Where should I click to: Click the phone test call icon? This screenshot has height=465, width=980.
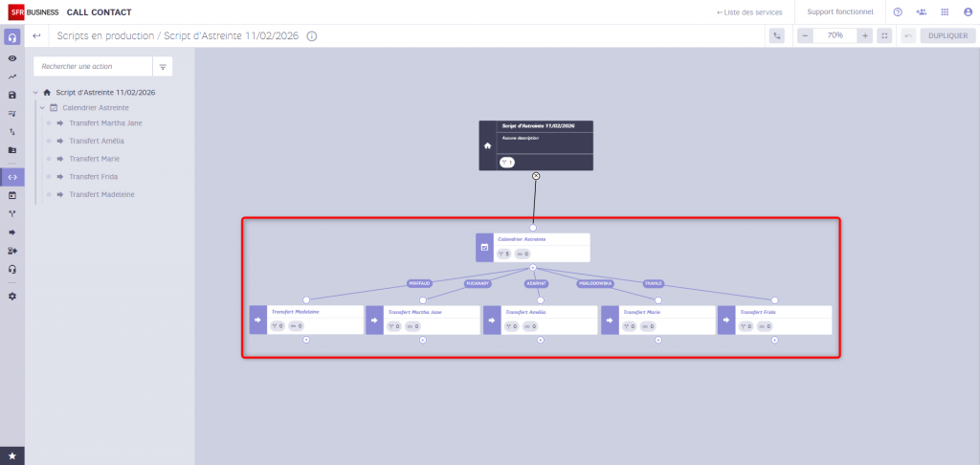776,35
